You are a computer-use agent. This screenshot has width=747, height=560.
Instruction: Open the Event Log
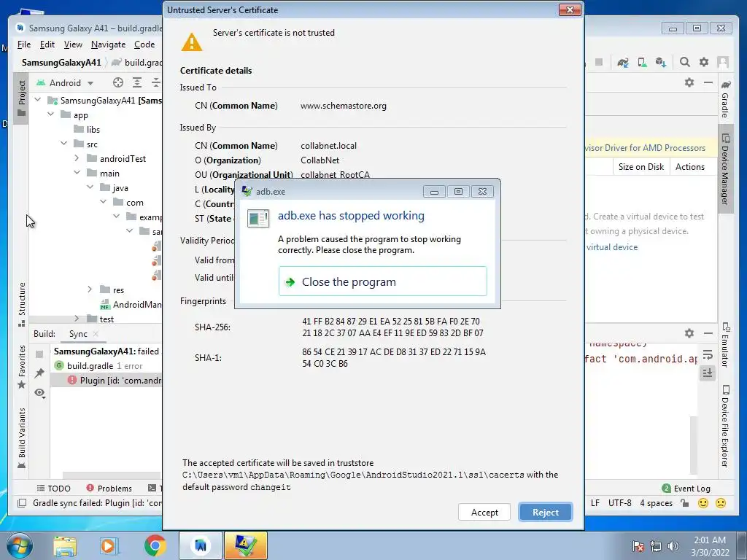686,488
